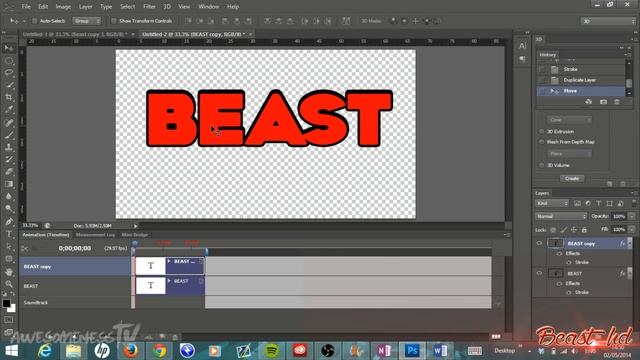Screen dimensions: 640x360
Task: Open Firefox from the taskbar
Action: click(131, 350)
